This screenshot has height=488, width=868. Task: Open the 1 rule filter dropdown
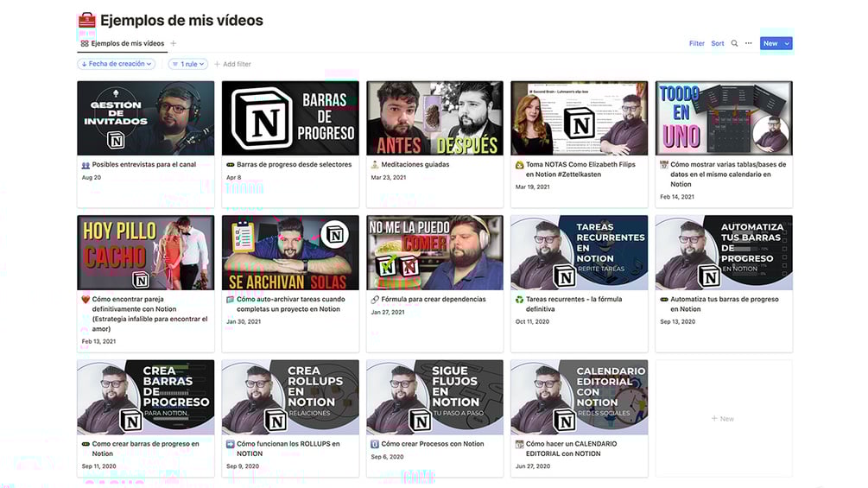click(188, 64)
